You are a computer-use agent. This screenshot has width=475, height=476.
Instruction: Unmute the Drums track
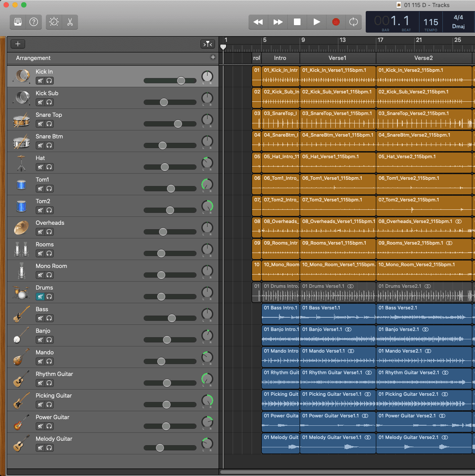coord(40,297)
